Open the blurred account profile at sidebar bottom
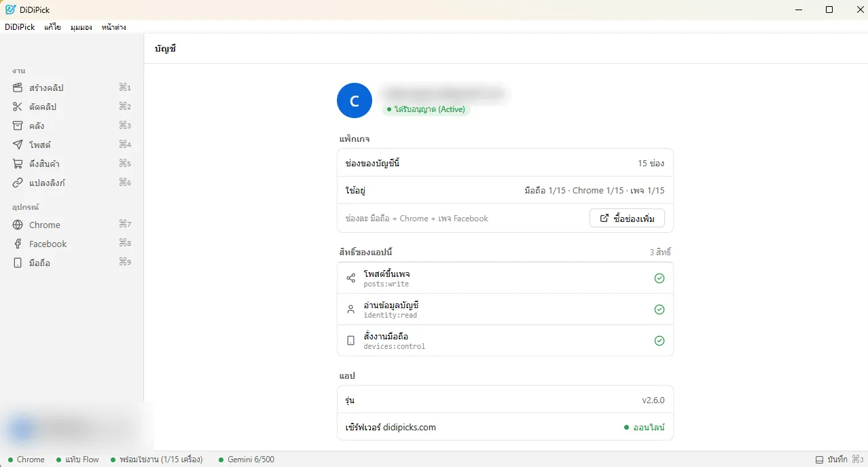Screen dimensions: 868x467 click(72, 429)
